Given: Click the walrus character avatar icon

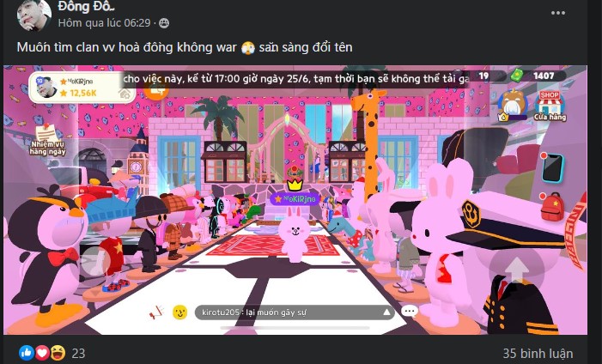Looking at the screenshot, I should coord(513,106).
